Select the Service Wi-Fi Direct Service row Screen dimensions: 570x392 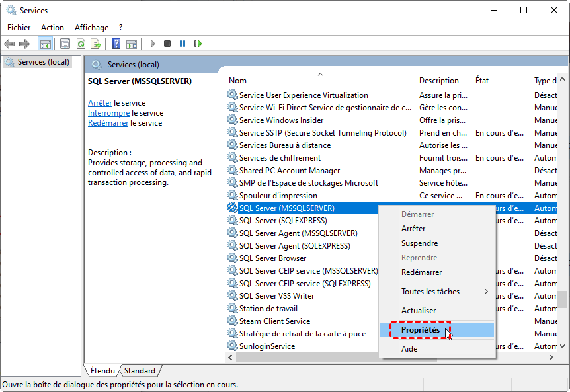point(392,108)
